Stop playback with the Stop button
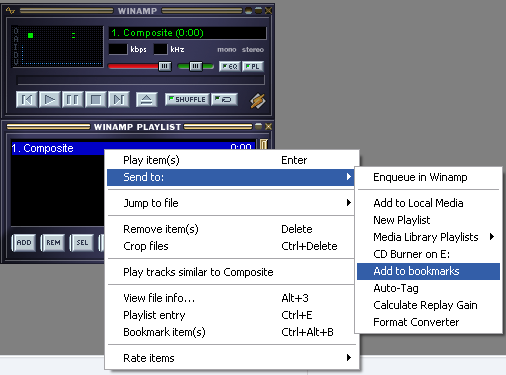Image resolution: width=506 pixels, height=375 pixels. pos(96,99)
